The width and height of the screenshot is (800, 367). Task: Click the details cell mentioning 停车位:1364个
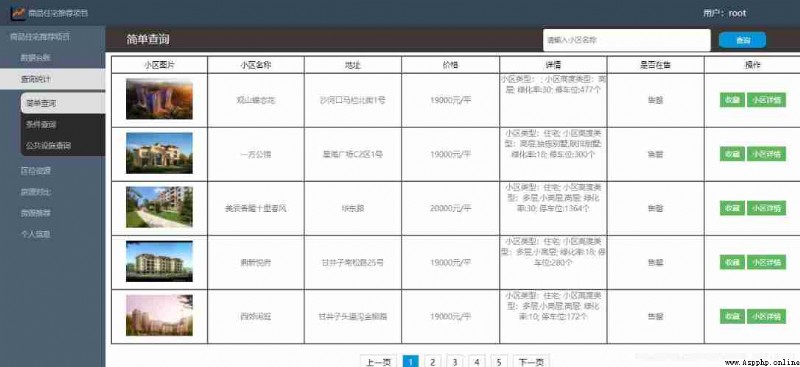click(554, 208)
